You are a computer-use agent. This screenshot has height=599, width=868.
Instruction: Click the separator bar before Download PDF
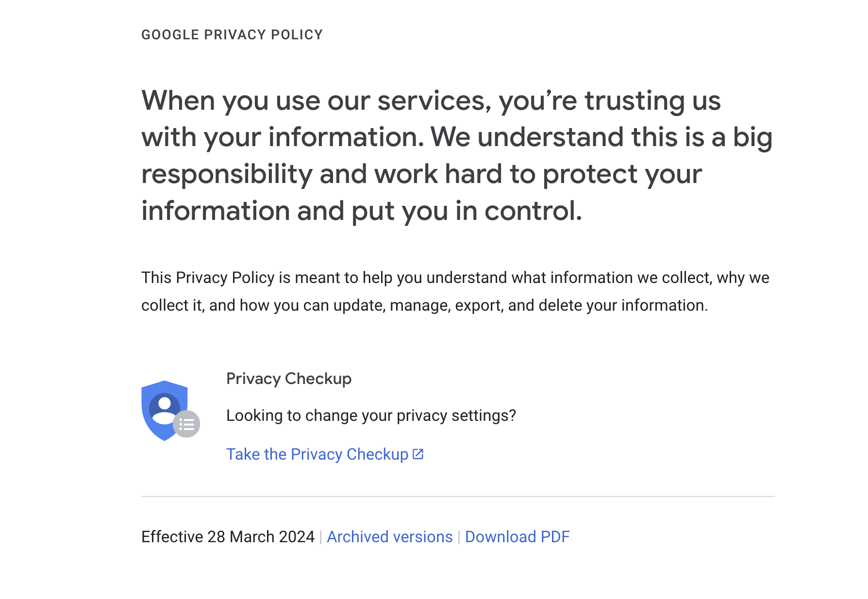point(459,537)
